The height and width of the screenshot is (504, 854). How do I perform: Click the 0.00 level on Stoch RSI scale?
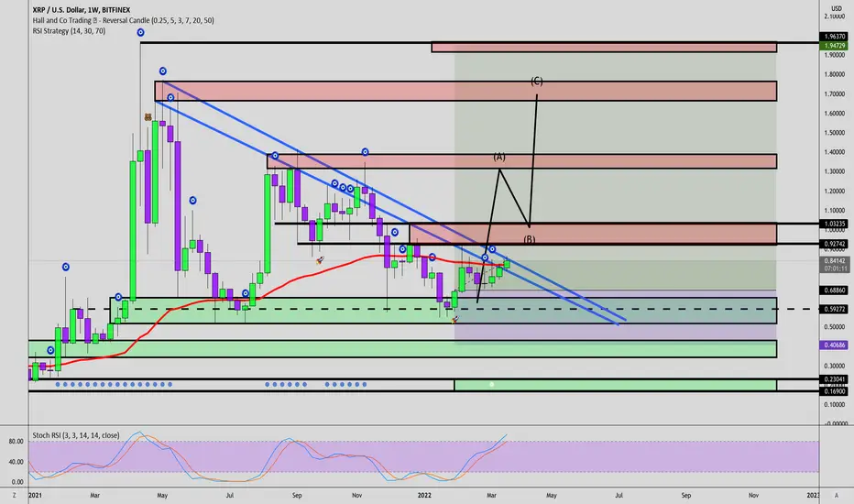[16, 482]
